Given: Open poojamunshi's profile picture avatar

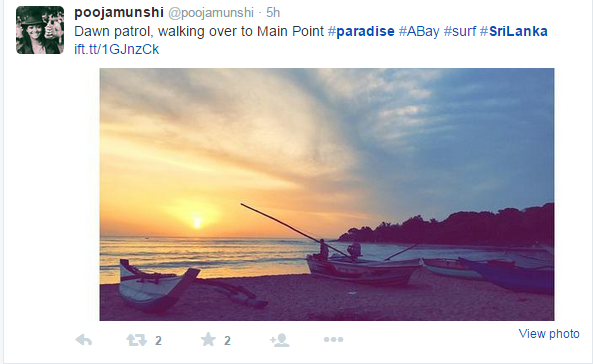Looking at the screenshot, I should coord(40,30).
